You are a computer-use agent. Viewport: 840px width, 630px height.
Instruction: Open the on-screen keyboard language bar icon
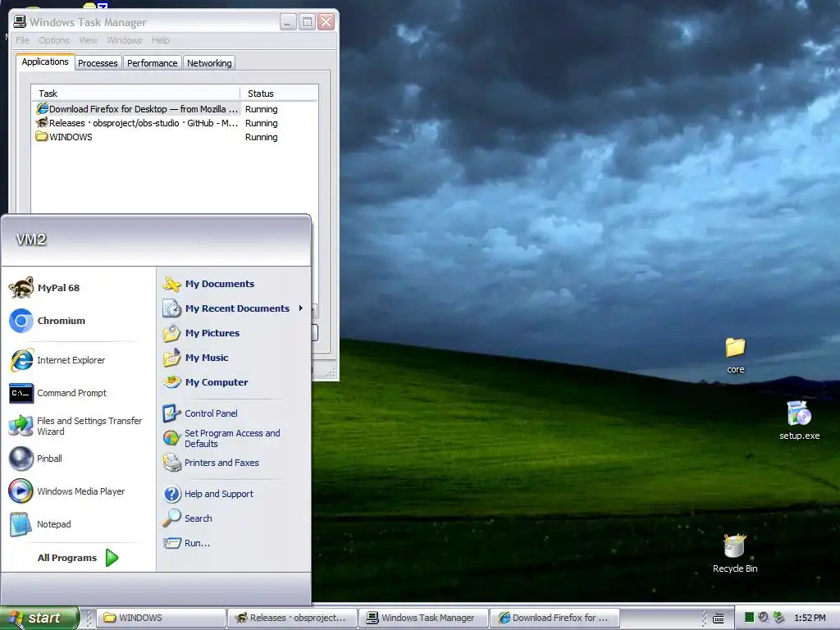tap(719, 618)
